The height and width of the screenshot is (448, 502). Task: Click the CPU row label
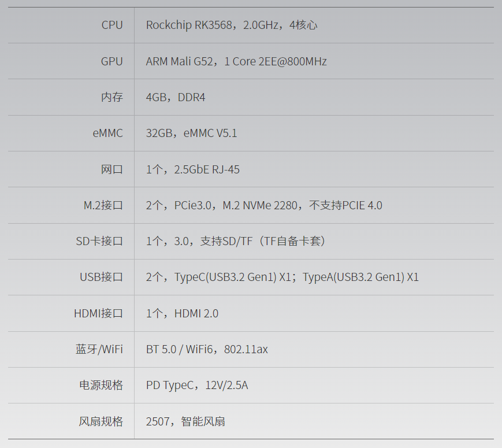click(112, 25)
